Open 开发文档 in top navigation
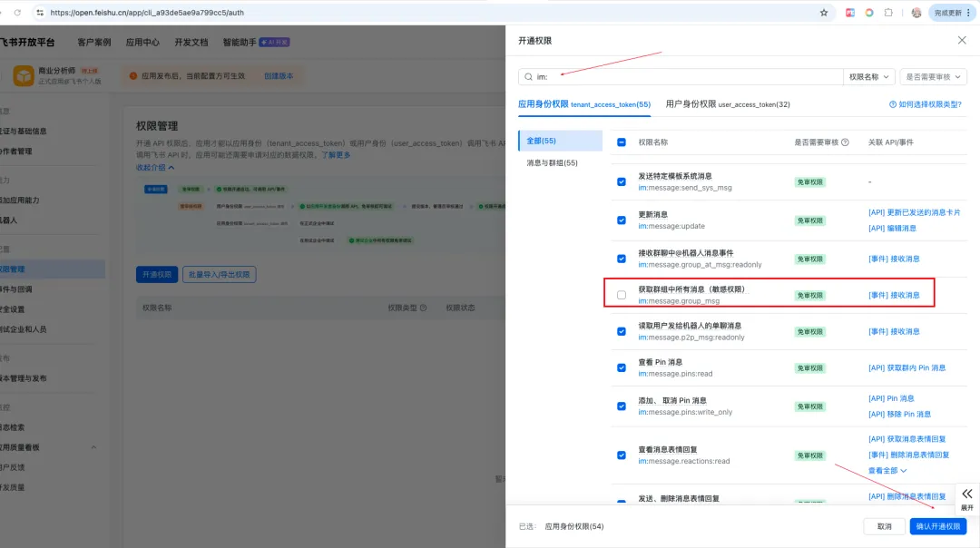 click(191, 42)
